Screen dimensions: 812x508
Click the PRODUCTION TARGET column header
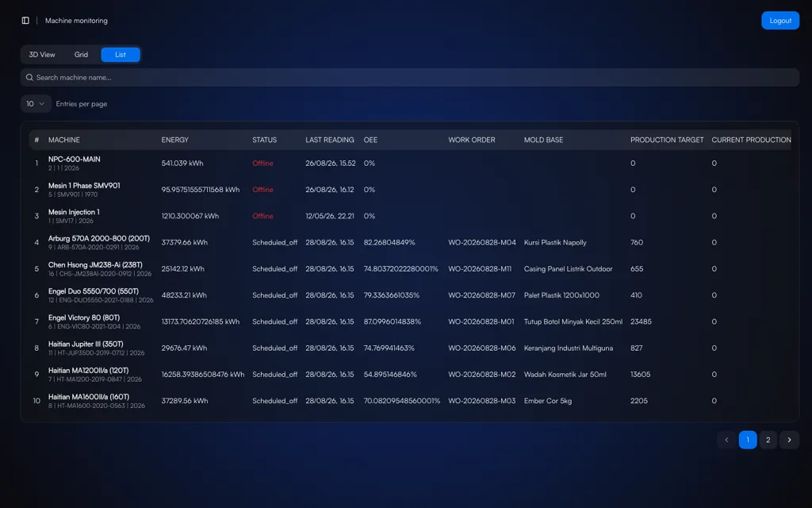coord(667,140)
